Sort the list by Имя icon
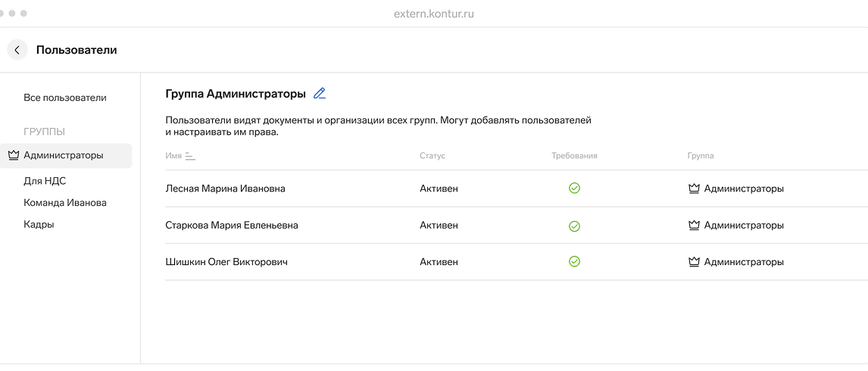The height and width of the screenshot is (371, 868). (x=190, y=156)
